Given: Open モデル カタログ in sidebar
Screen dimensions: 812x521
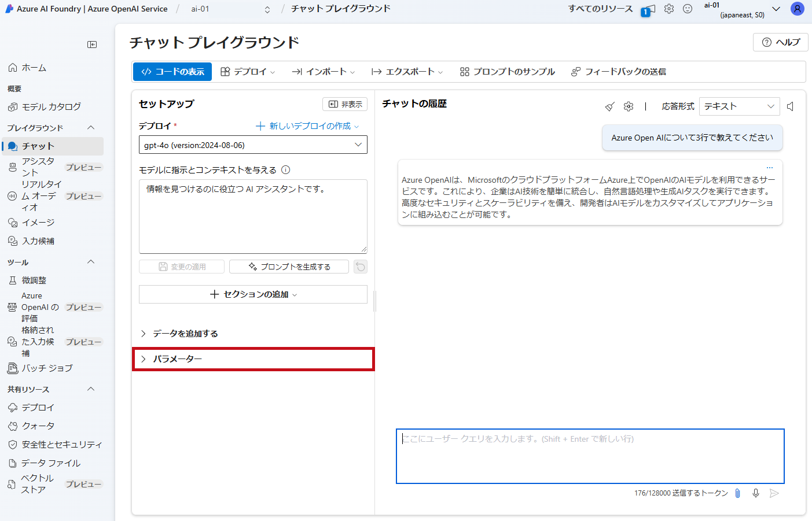Looking at the screenshot, I should pyautogui.click(x=52, y=107).
